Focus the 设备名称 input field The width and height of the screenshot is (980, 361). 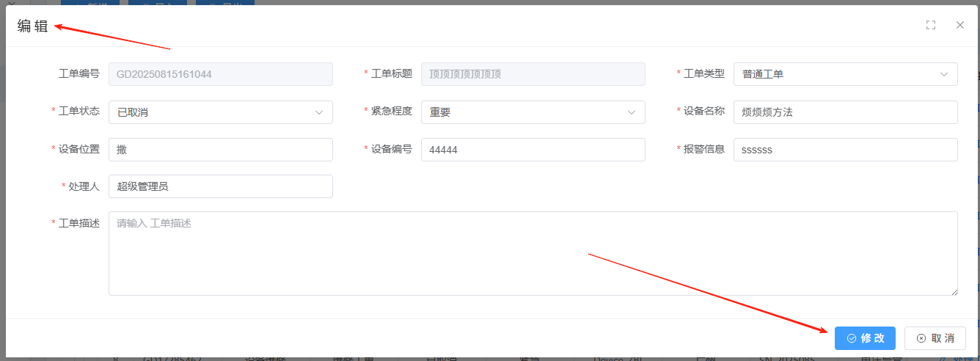coord(845,112)
